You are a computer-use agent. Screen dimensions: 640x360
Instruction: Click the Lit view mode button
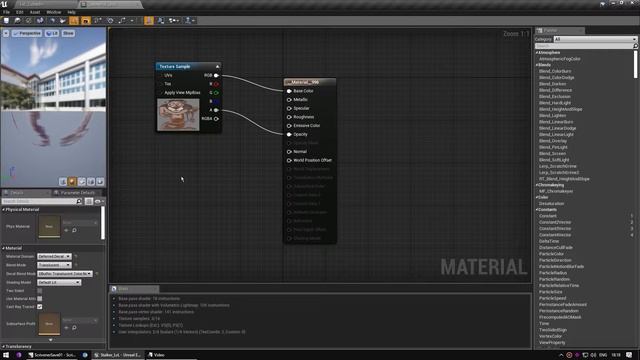click(x=52, y=33)
